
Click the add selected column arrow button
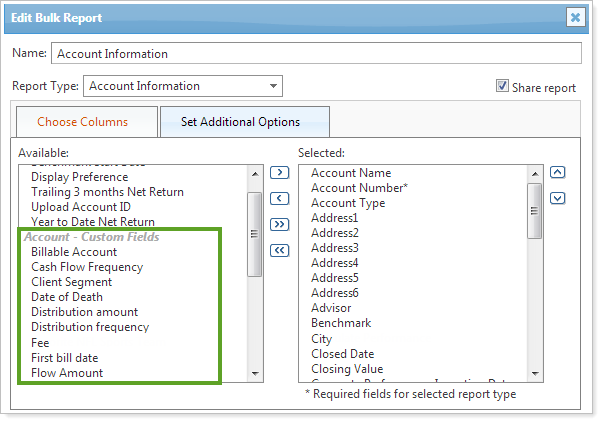click(280, 173)
